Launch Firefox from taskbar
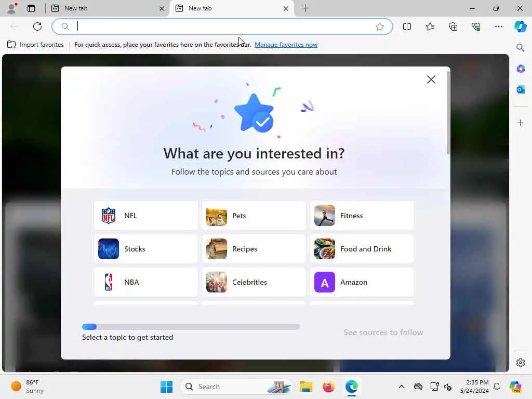Viewport: 532px width, 399px height. (x=328, y=387)
